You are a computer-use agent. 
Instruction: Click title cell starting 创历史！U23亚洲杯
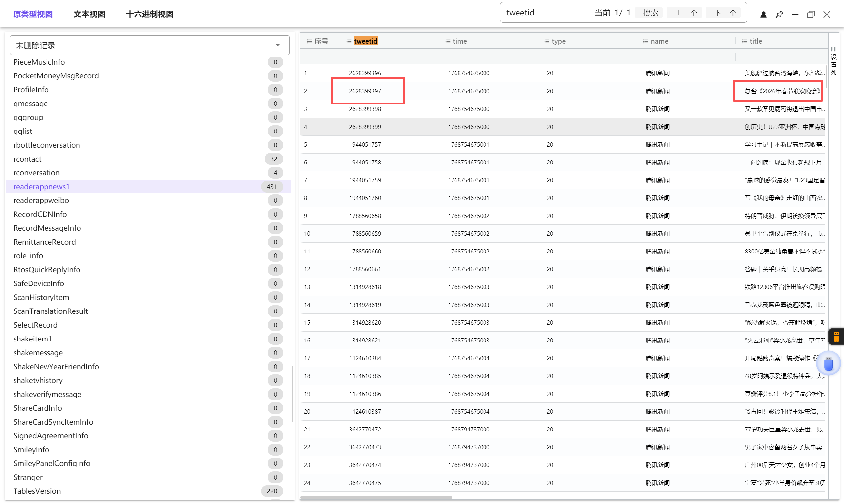click(x=785, y=127)
